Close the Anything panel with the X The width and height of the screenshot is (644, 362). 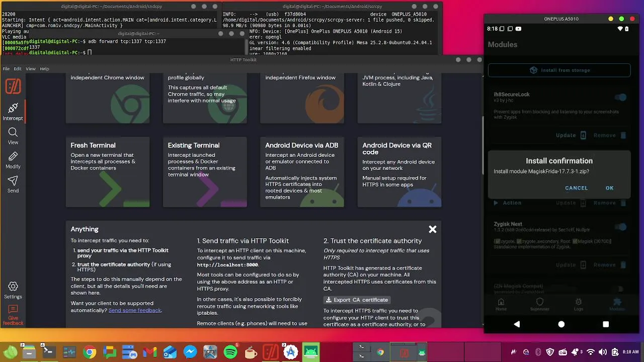432,229
